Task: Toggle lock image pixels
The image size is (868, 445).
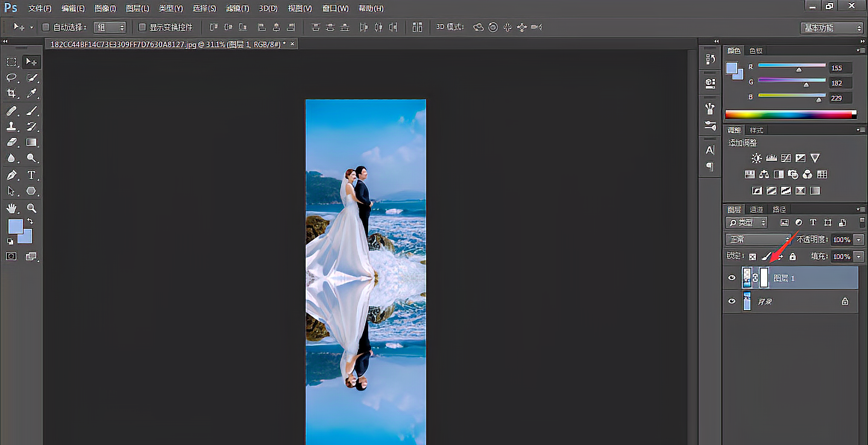Action: click(x=766, y=257)
